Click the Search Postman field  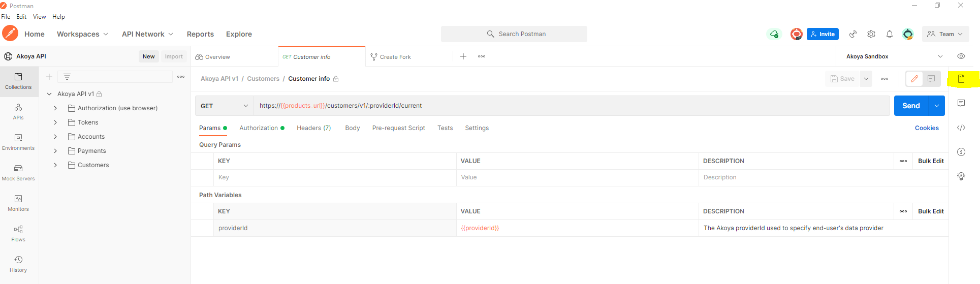tap(514, 34)
